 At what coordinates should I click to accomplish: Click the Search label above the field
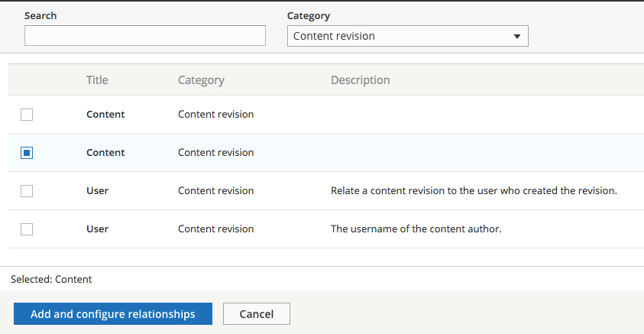[x=40, y=16]
